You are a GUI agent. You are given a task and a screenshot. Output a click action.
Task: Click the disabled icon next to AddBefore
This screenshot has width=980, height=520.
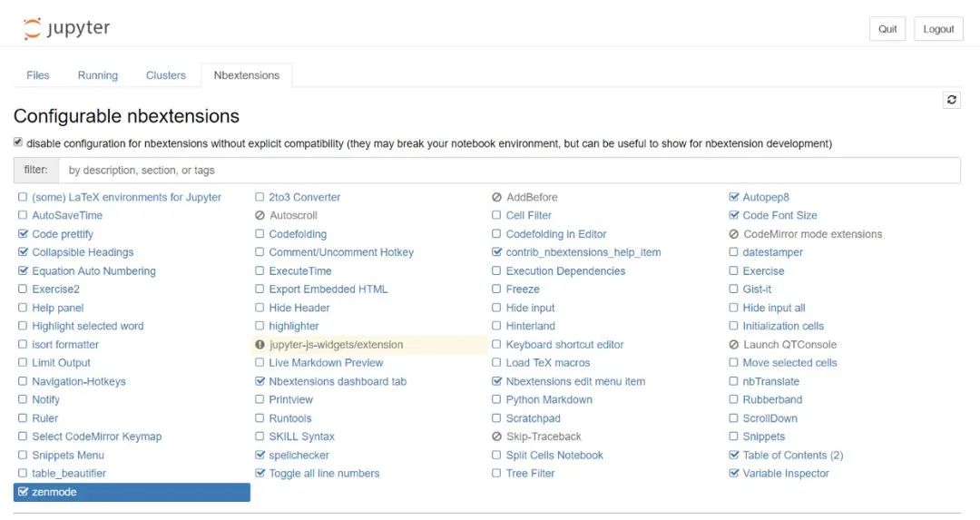496,197
